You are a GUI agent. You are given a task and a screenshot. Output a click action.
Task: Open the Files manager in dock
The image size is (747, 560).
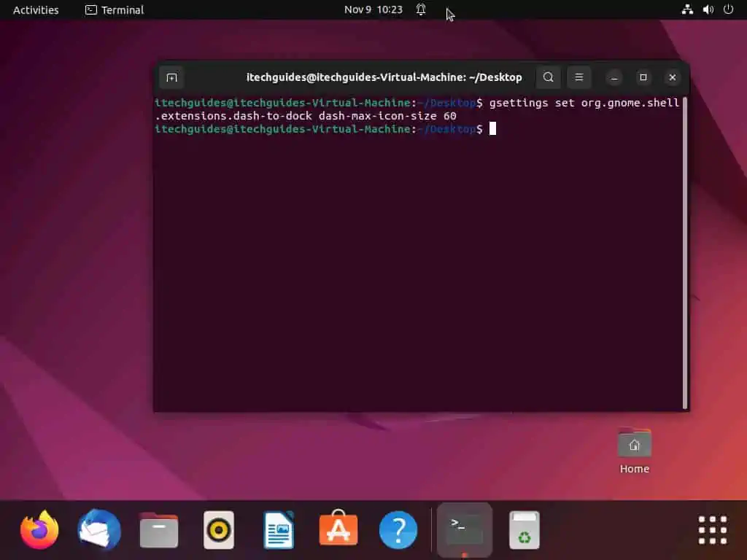(x=159, y=530)
